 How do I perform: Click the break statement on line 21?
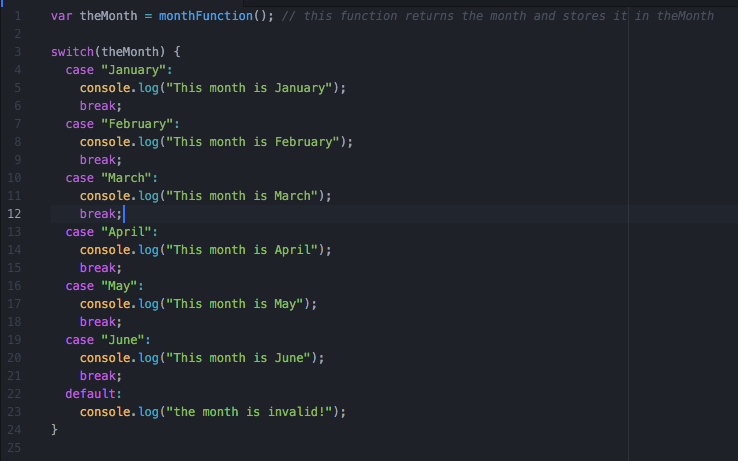(x=101, y=376)
